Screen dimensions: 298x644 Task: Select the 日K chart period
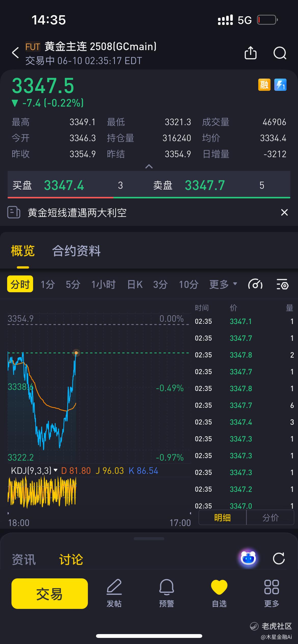135,284
